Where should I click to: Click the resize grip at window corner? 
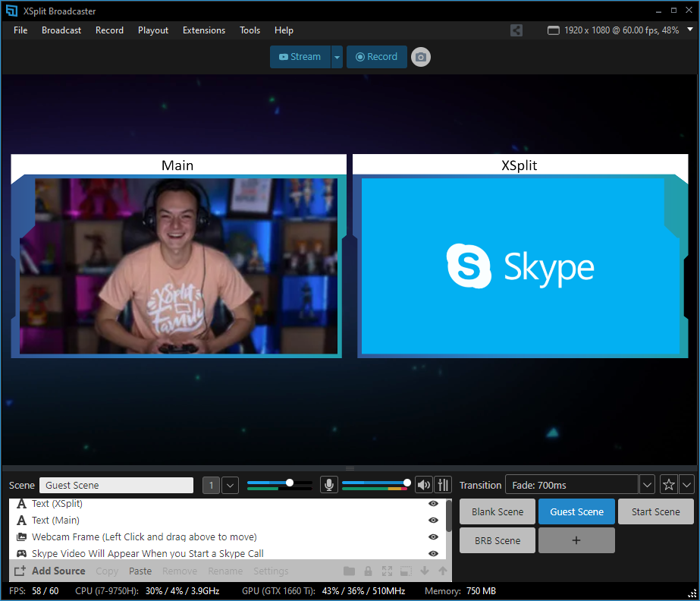[692, 593]
